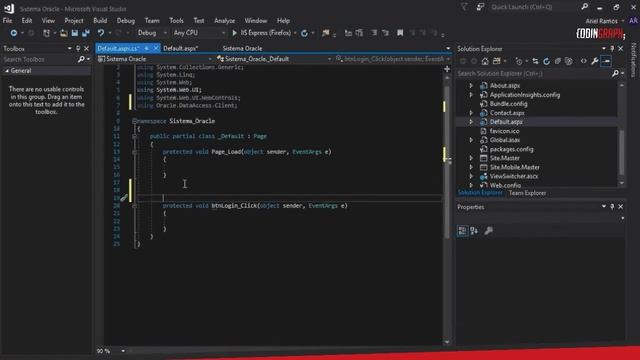
Task: Open the Build menu
Action: click(100, 20)
